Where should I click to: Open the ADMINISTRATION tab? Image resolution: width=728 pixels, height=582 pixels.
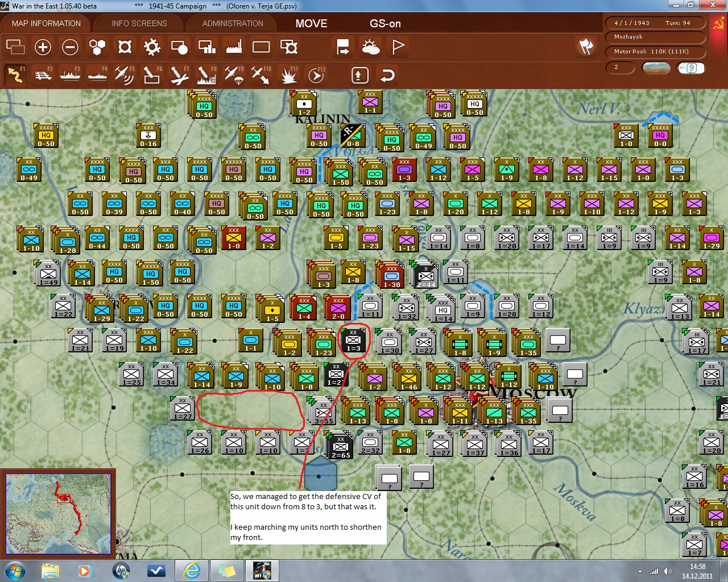coord(233,23)
